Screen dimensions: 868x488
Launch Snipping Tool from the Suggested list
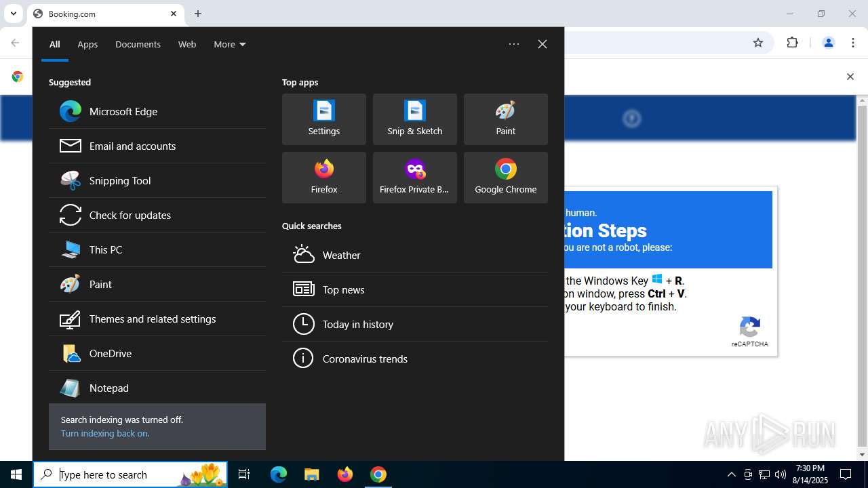[157, 180]
